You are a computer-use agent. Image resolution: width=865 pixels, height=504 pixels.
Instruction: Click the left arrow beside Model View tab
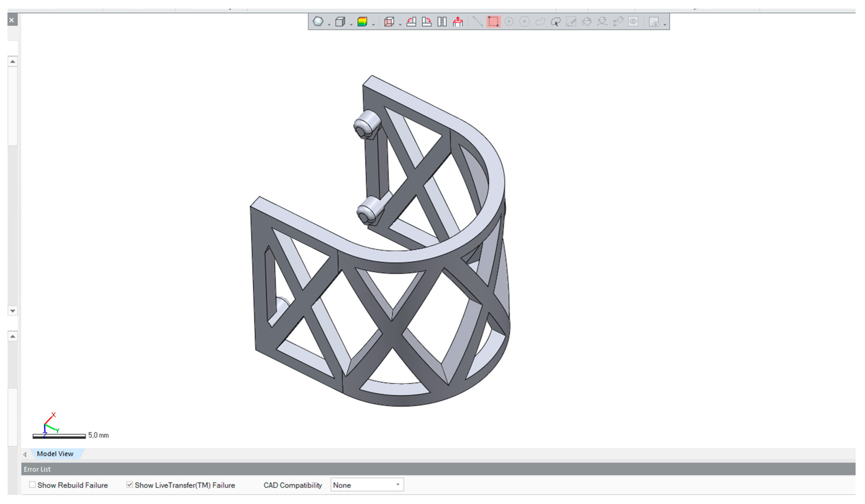[25, 454]
